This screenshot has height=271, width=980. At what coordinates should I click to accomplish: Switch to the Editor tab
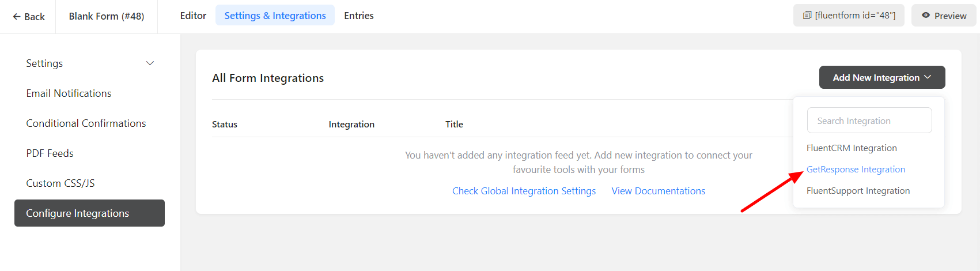pos(193,16)
